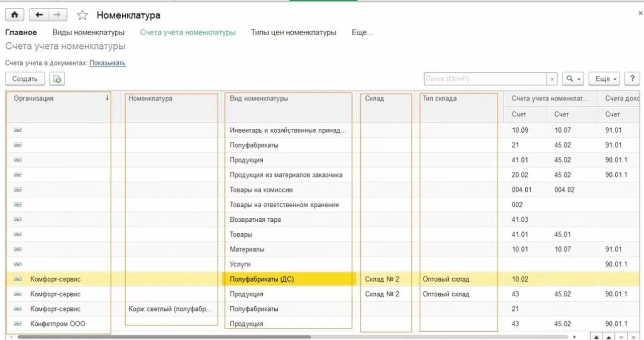
Task: Open the Виды номенклатуры tab
Action: pyautogui.click(x=89, y=33)
